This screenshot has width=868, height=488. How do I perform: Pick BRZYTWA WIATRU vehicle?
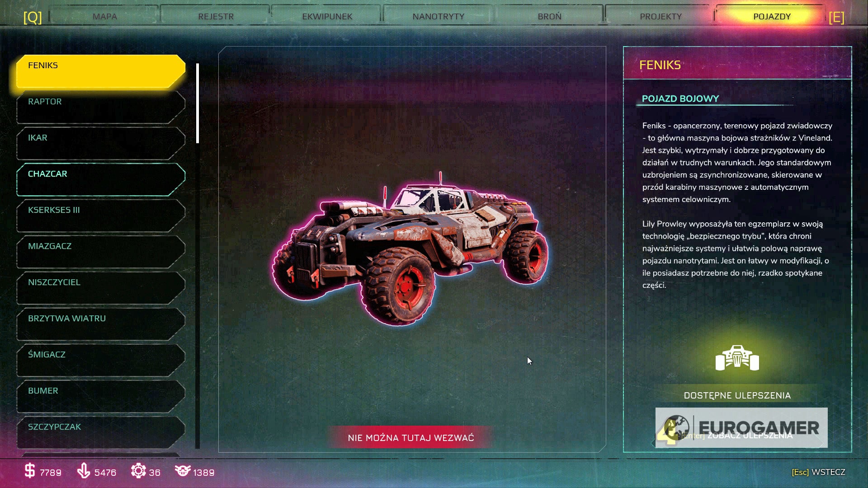pyautogui.click(x=101, y=324)
